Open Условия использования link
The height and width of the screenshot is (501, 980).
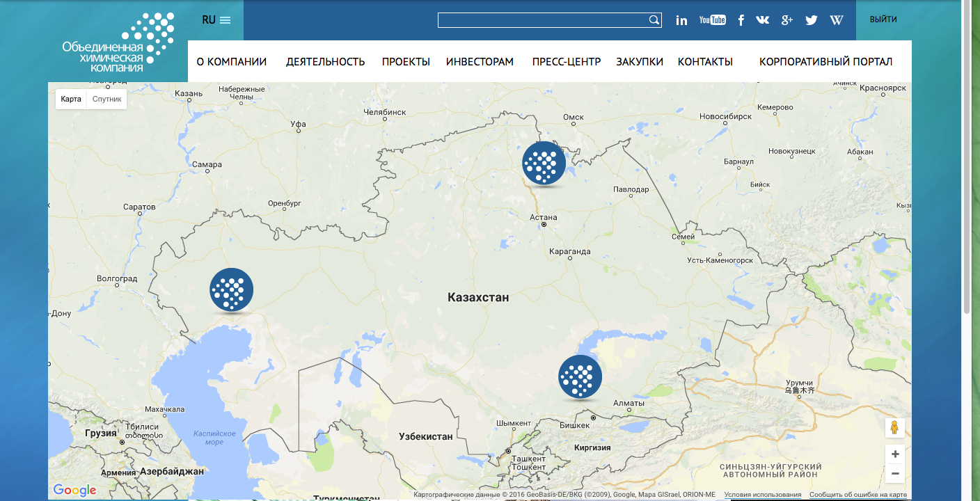(x=763, y=495)
